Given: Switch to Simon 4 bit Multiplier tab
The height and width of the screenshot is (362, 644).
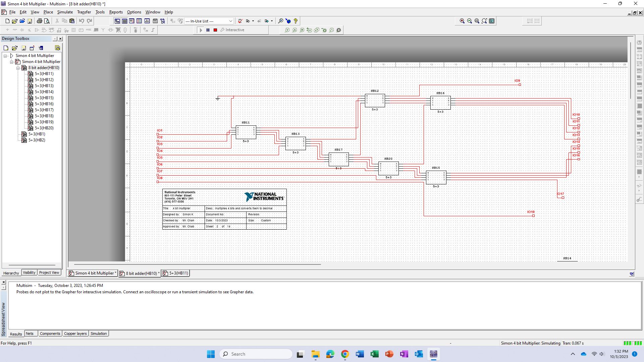Looking at the screenshot, I should [93, 273].
